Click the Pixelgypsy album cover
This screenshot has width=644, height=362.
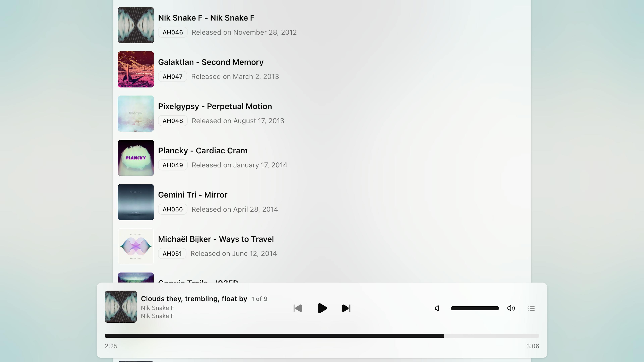tap(136, 113)
